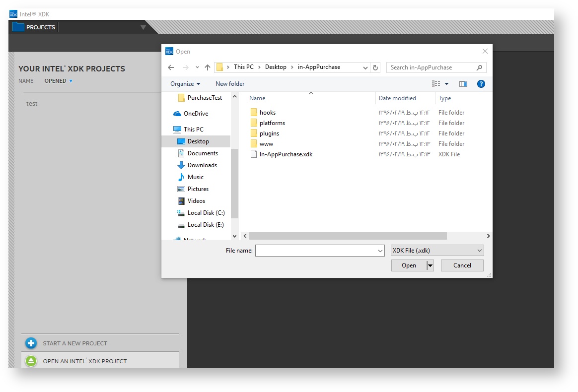This screenshot has width=578, height=392.
Task: Click the File name input box
Action: pyautogui.click(x=316, y=251)
